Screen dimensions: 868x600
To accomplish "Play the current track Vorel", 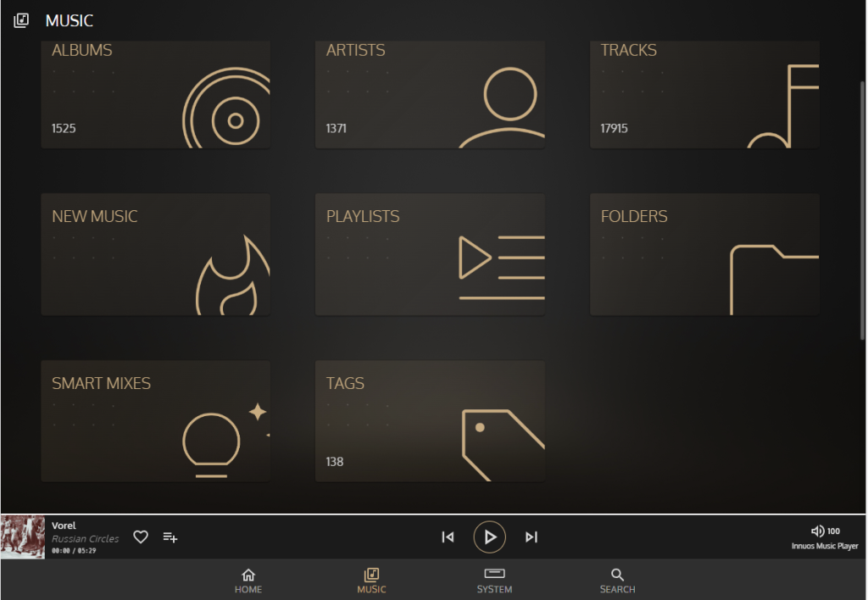I will click(x=489, y=537).
